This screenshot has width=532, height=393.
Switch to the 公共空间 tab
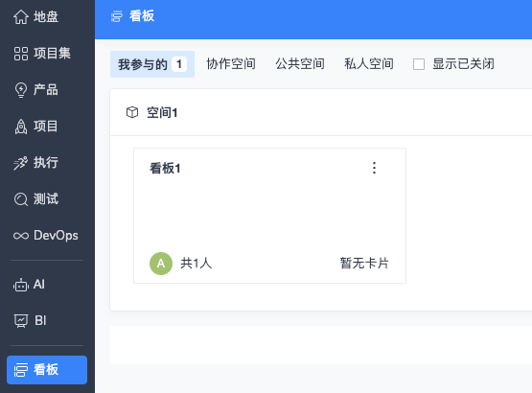[300, 64]
